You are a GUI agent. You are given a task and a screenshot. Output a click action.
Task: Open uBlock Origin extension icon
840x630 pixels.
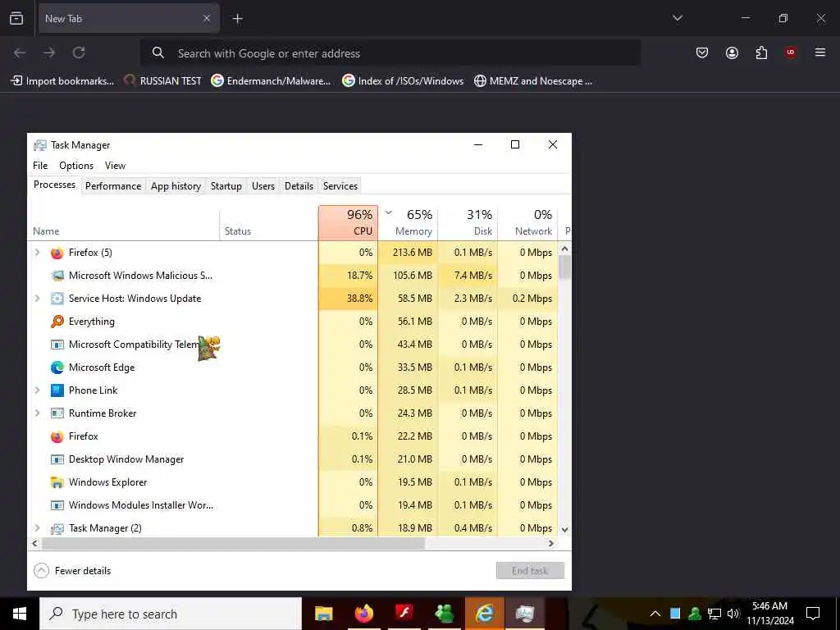pyautogui.click(x=790, y=52)
